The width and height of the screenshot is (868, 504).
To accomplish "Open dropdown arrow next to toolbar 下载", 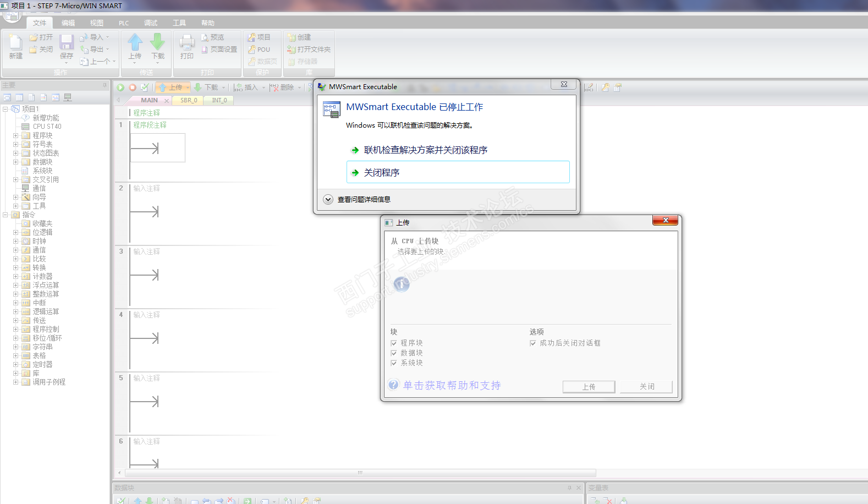I will 223,87.
